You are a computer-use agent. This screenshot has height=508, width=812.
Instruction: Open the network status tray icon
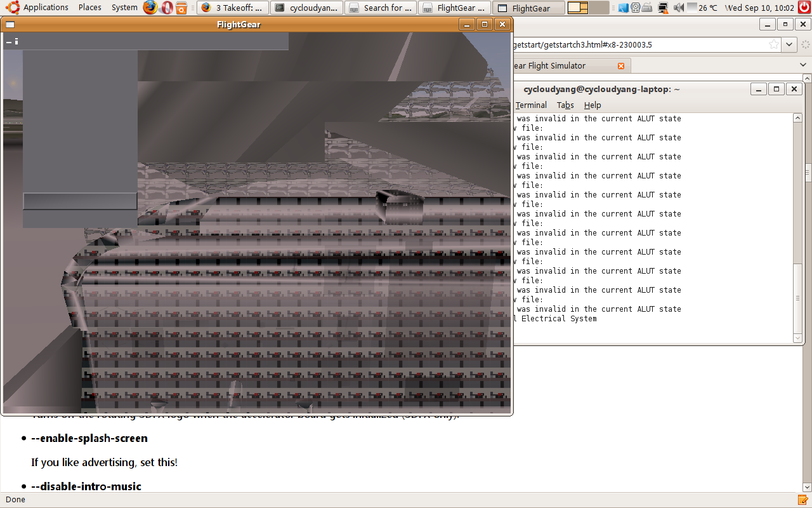point(663,8)
